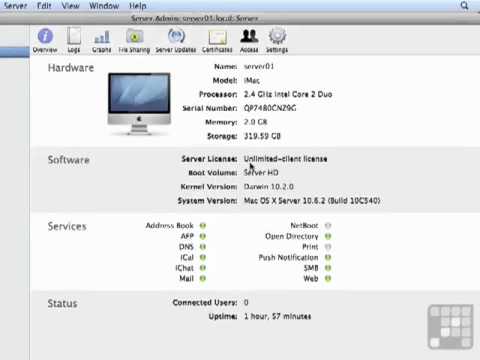Click the Open Directory status dot
480x360 pixels.
coord(328,236)
